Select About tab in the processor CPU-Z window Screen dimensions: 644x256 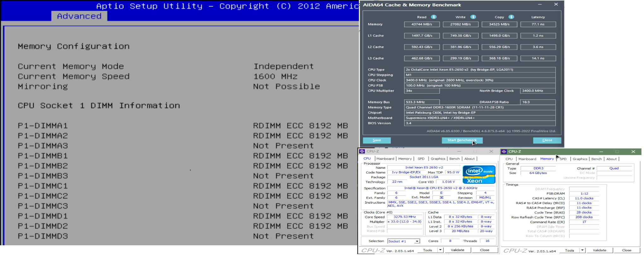click(x=469, y=159)
